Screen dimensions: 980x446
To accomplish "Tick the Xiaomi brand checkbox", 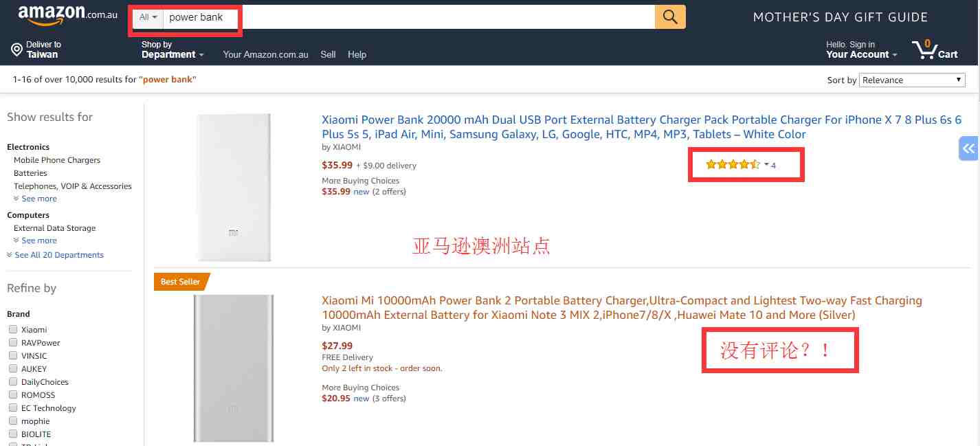I will pyautogui.click(x=12, y=329).
